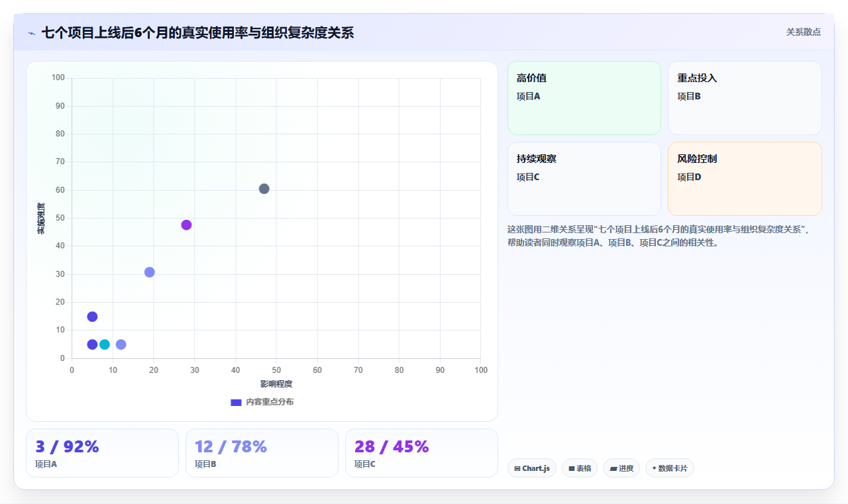Toggle the 内容重点分布 legend swatch
This screenshot has width=848, height=504.
tap(236, 402)
